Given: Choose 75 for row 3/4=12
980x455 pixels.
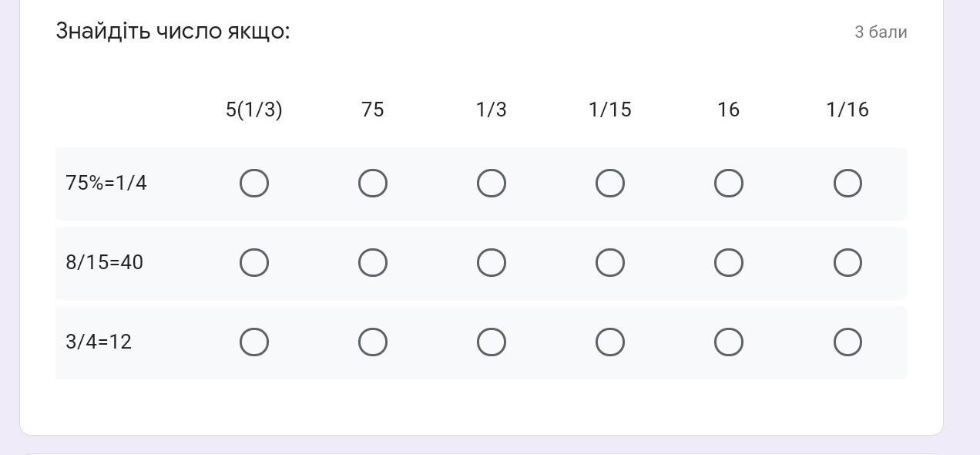Looking at the screenshot, I should [373, 342].
